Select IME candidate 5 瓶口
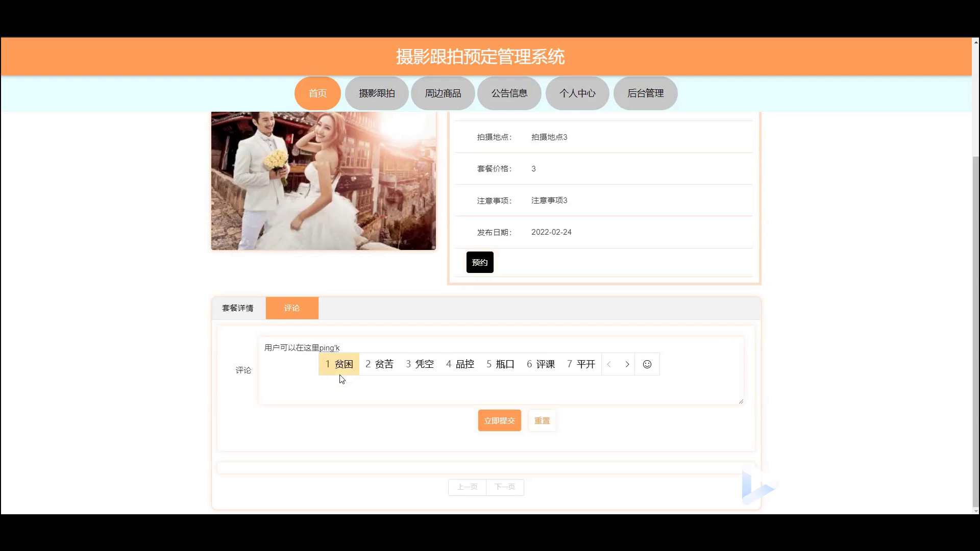Image resolution: width=980 pixels, height=551 pixels. [500, 364]
